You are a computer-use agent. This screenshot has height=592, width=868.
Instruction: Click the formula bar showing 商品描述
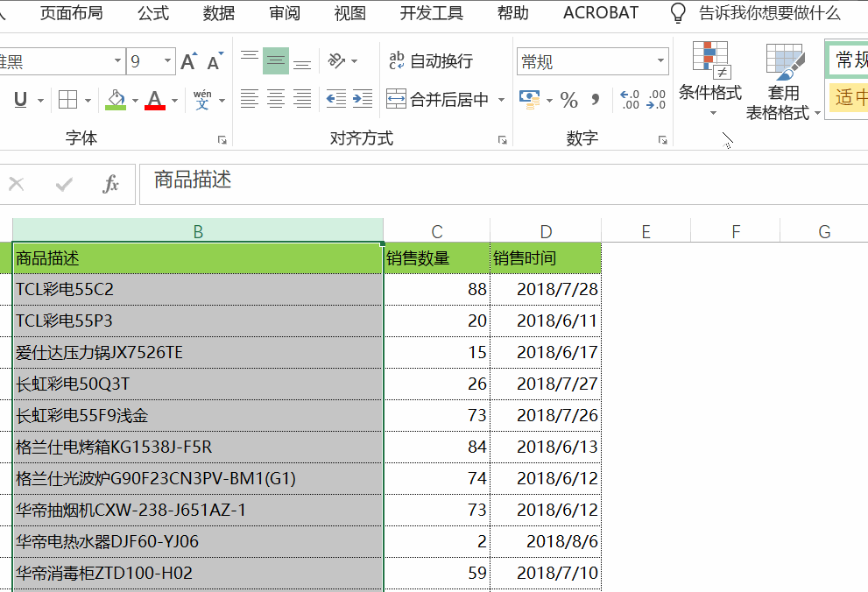[x=504, y=184]
